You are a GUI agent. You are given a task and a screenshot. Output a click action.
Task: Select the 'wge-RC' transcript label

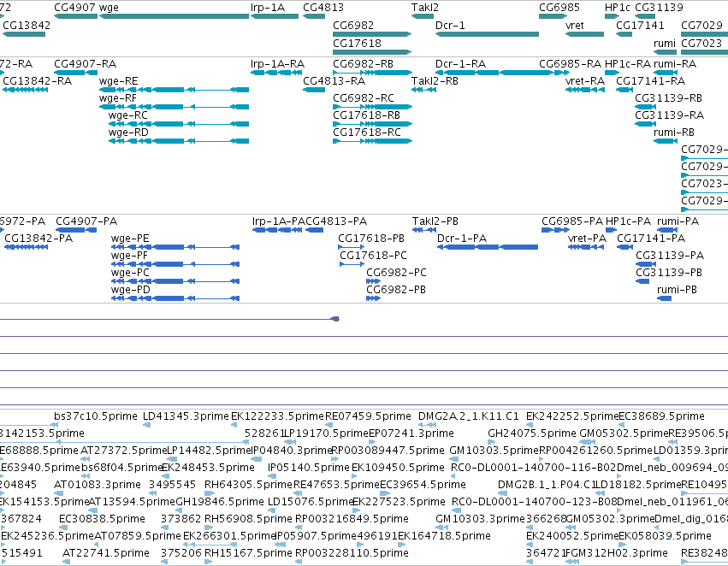128,115
